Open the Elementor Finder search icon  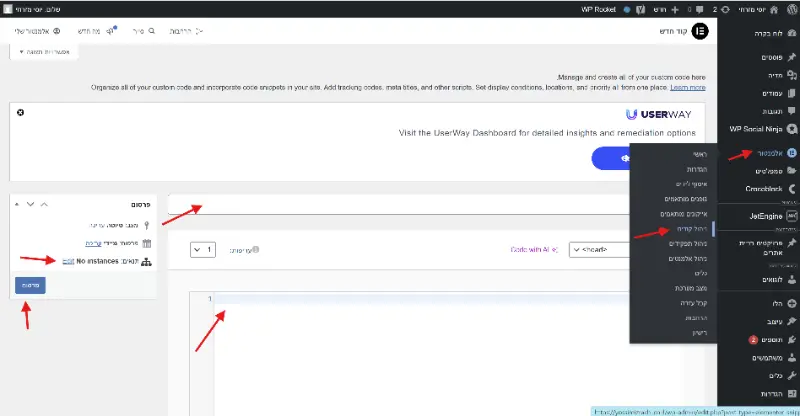click(x=151, y=31)
